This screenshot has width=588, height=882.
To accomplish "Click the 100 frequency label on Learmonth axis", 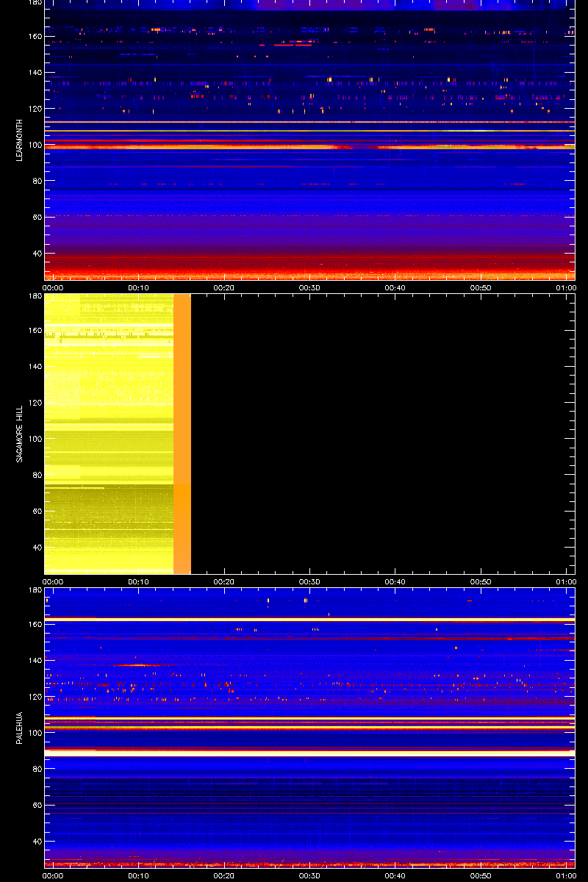I will point(34,145).
